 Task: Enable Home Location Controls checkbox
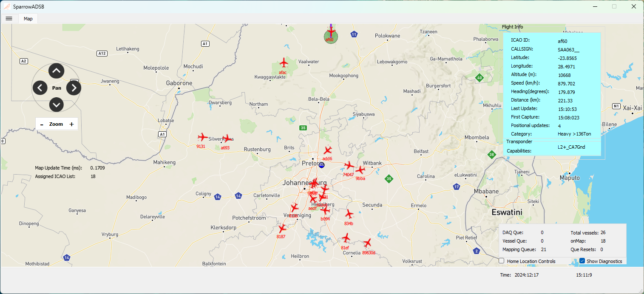tap(502, 261)
